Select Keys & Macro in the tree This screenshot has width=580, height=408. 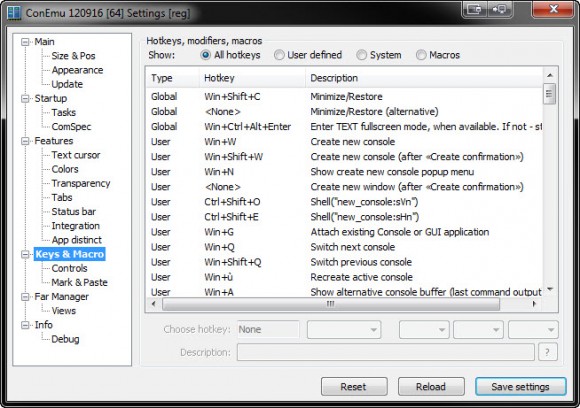(70, 254)
